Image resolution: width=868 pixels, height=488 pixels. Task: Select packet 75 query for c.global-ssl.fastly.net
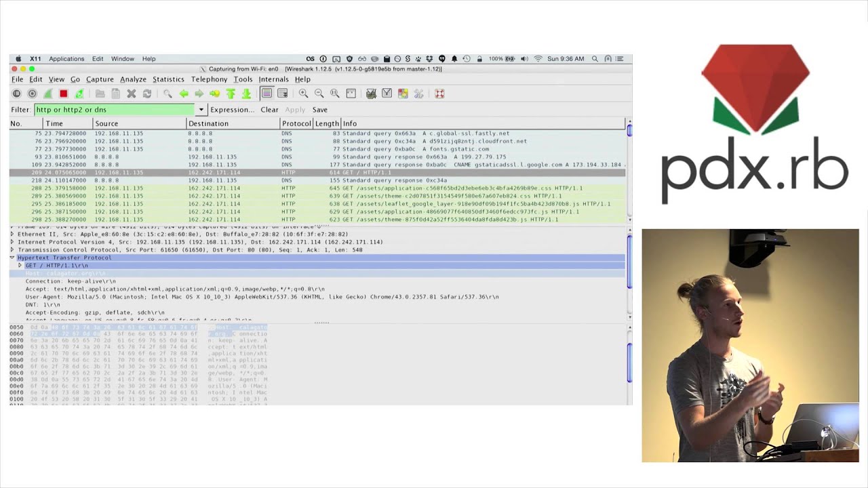pyautogui.click(x=317, y=134)
